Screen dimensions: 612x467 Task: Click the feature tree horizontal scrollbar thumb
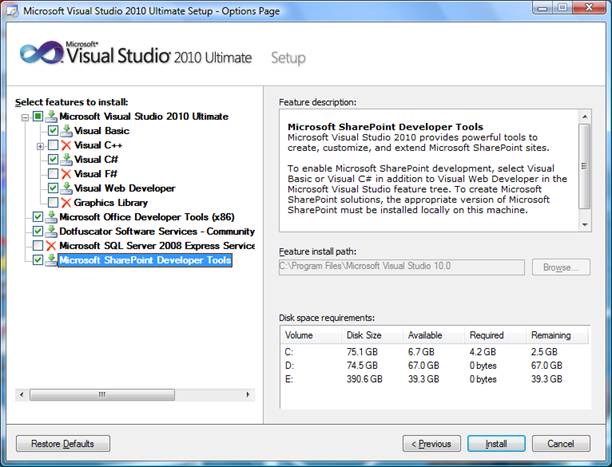point(102,394)
